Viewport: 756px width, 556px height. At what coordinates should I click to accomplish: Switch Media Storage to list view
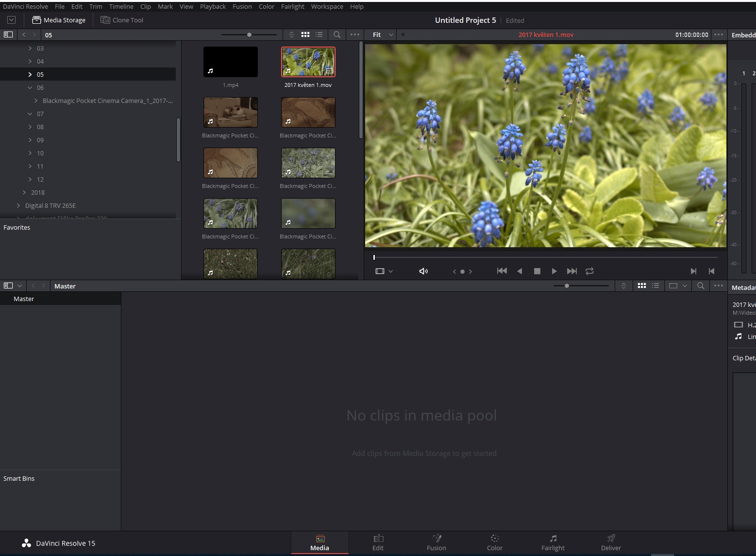tap(319, 35)
